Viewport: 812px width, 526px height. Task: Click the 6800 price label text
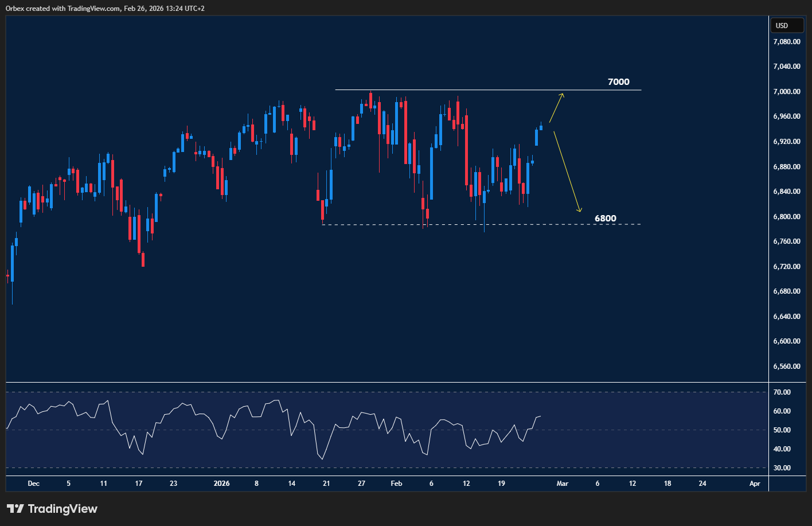pos(605,218)
